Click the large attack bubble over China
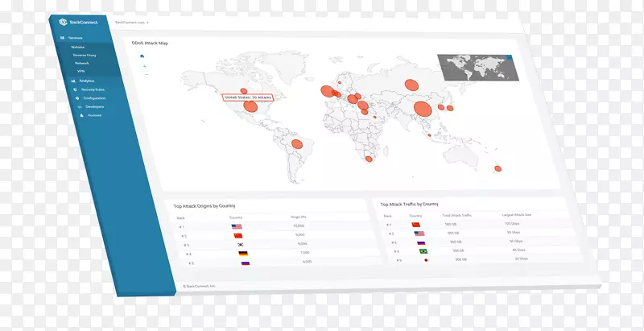The width and height of the screenshot is (644, 331). point(423,109)
